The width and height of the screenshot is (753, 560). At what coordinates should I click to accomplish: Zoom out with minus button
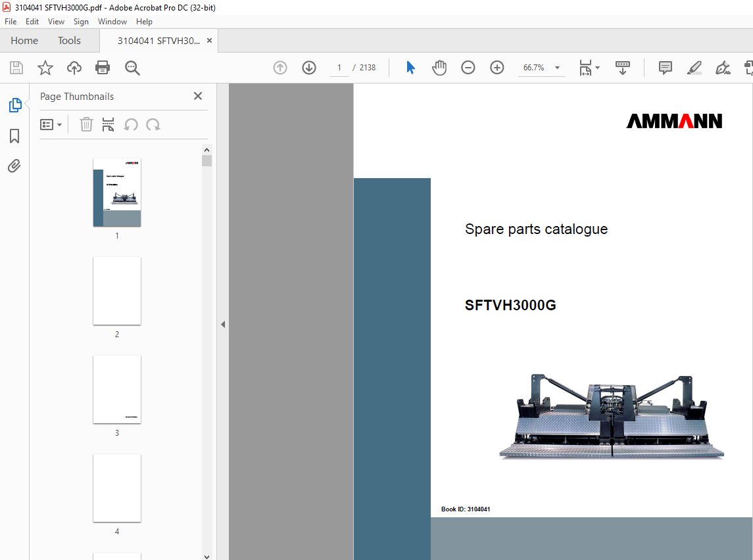[468, 68]
